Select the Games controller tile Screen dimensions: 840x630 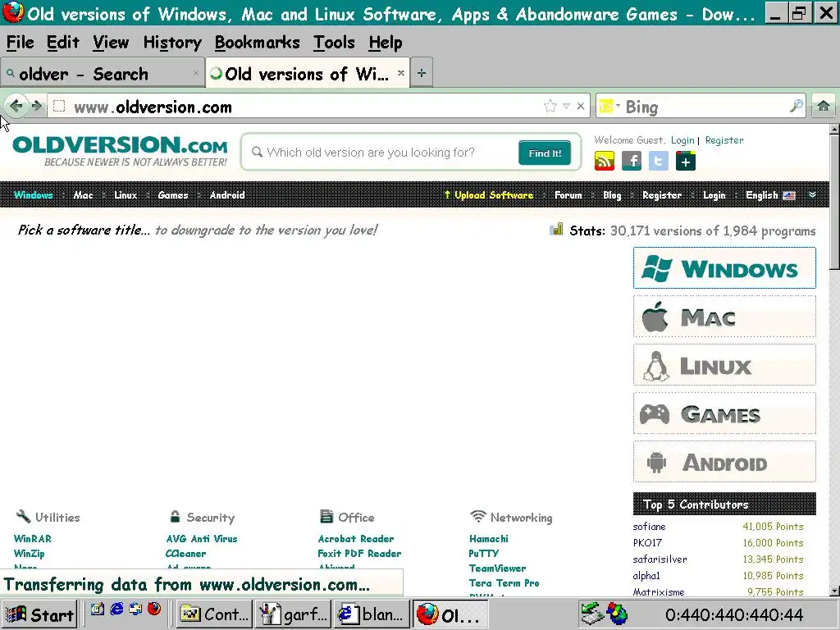pos(724,413)
